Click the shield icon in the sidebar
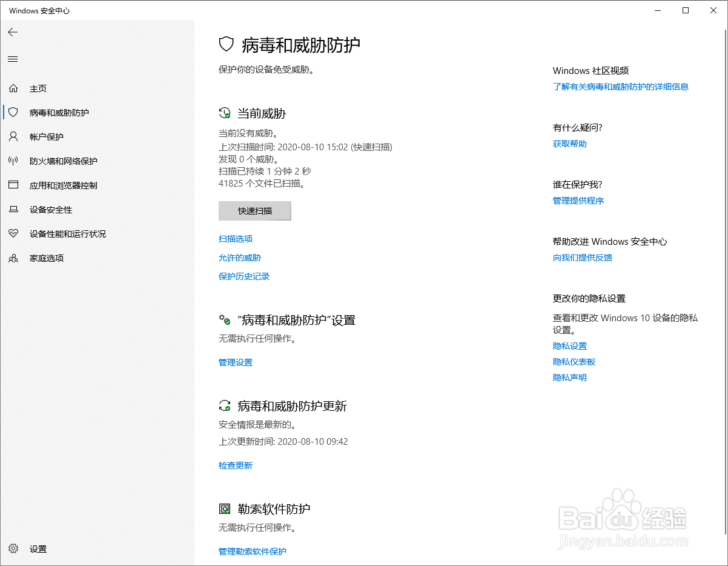Image resolution: width=728 pixels, height=566 pixels. 13,113
